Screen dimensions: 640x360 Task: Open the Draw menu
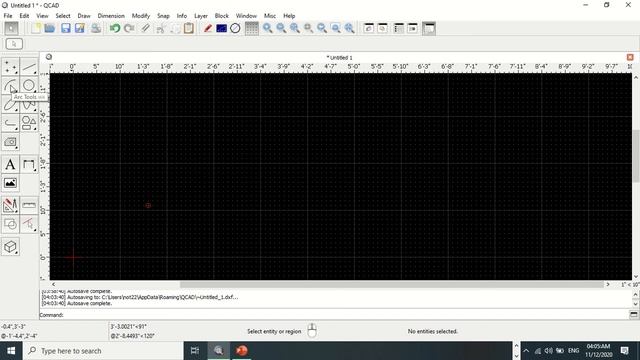[84, 16]
